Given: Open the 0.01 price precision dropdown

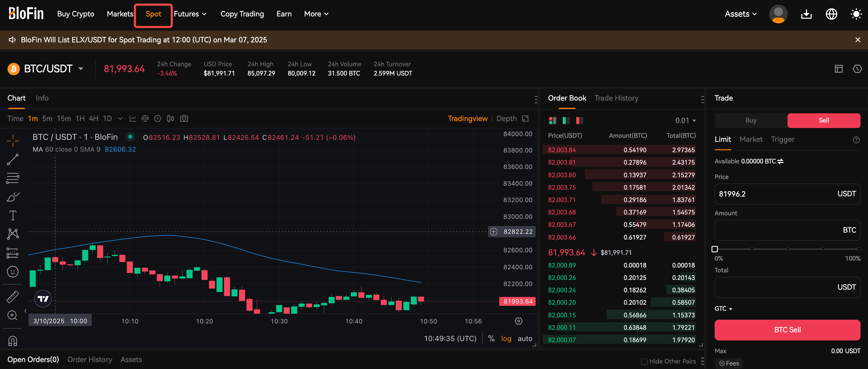Looking at the screenshot, I should (685, 120).
